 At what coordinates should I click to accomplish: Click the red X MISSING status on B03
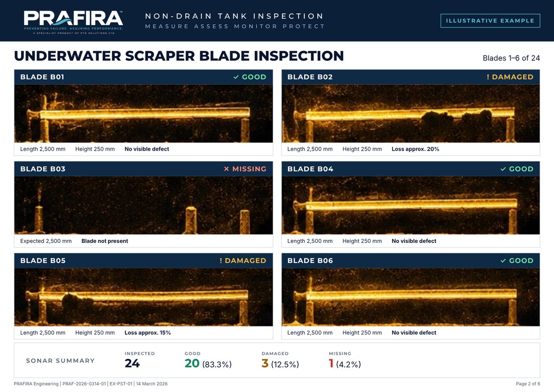tap(245, 169)
